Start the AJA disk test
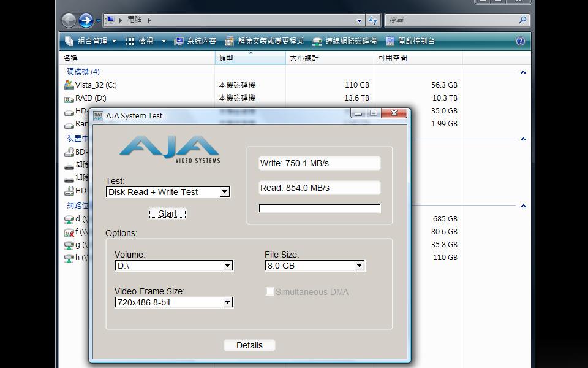The width and height of the screenshot is (588, 368). (x=167, y=213)
